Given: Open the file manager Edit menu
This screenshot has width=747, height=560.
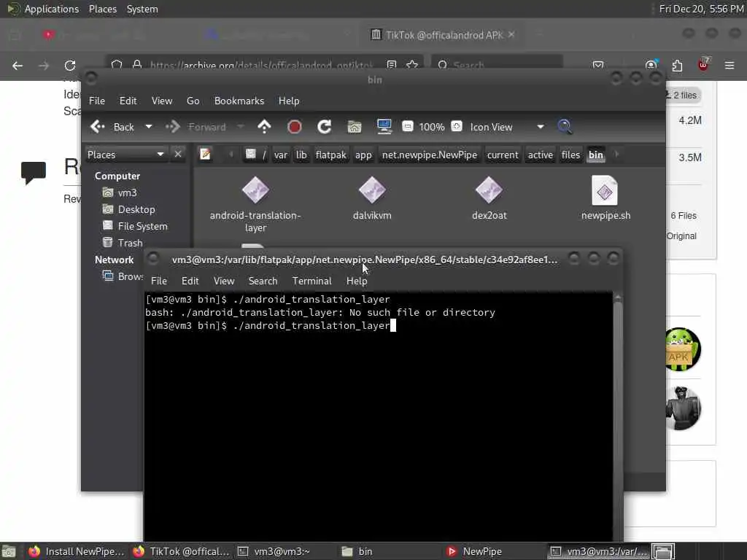Looking at the screenshot, I should pos(128,101).
